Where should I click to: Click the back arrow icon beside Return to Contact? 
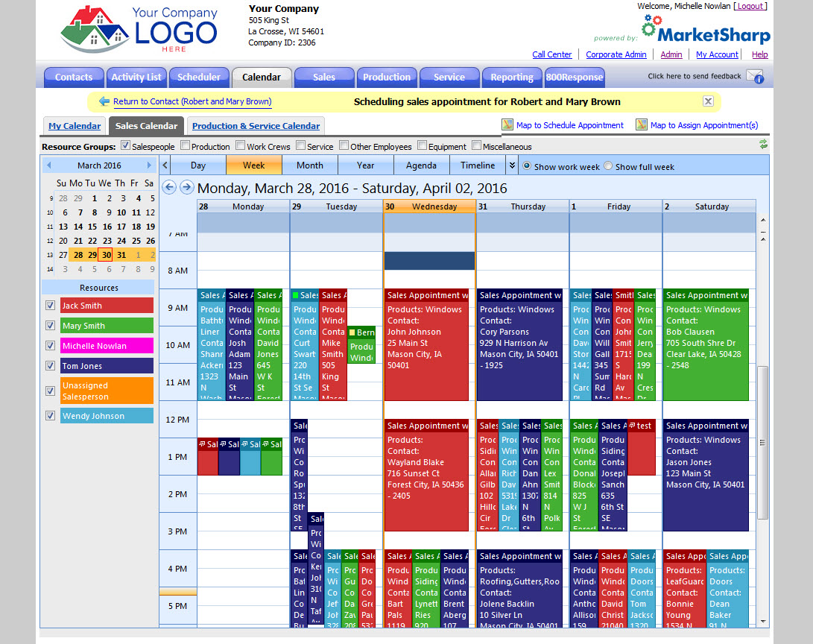pos(104,102)
